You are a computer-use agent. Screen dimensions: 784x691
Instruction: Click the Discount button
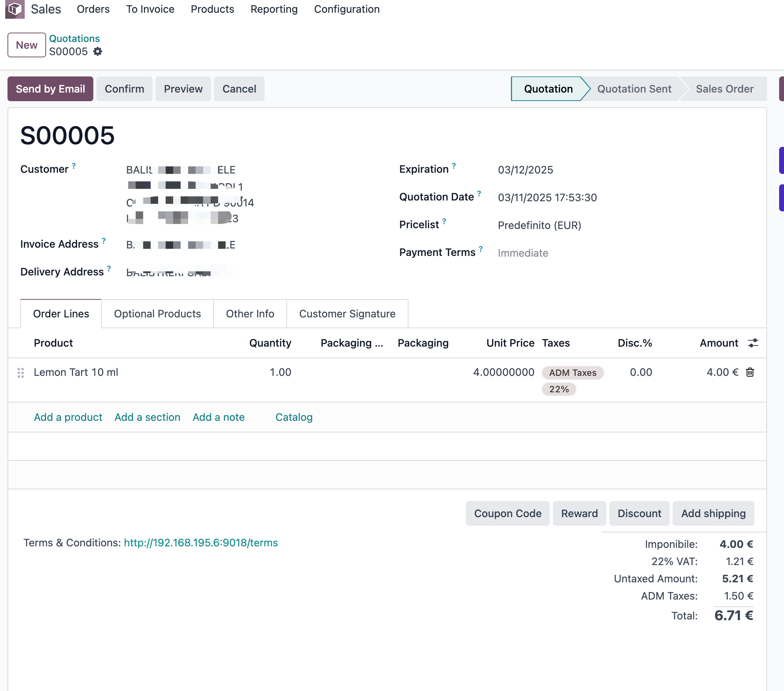[x=639, y=513]
